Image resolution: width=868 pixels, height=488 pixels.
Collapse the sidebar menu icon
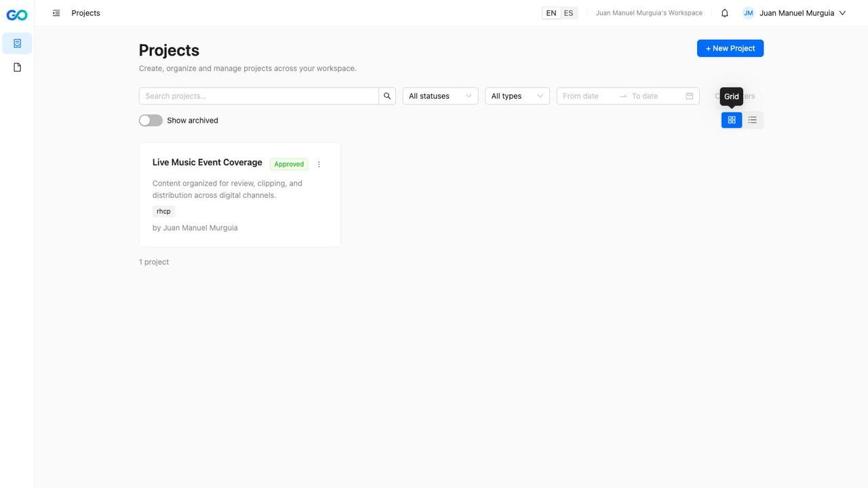[x=56, y=13]
